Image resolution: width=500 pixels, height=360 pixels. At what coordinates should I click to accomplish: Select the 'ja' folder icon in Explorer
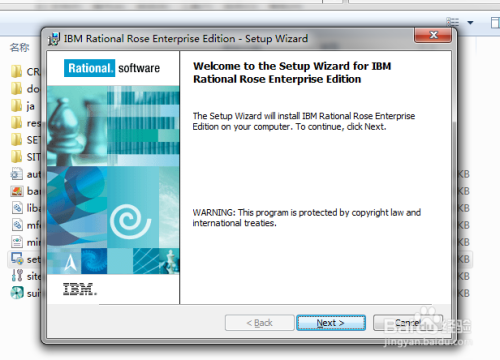(x=16, y=106)
